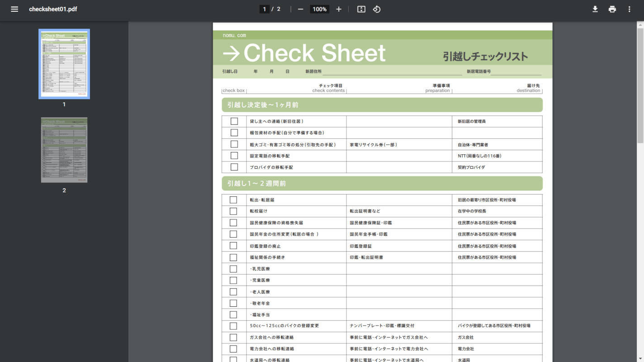This screenshot has height=362, width=644.
Task: Click the fit to page icon
Action: point(361,9)
